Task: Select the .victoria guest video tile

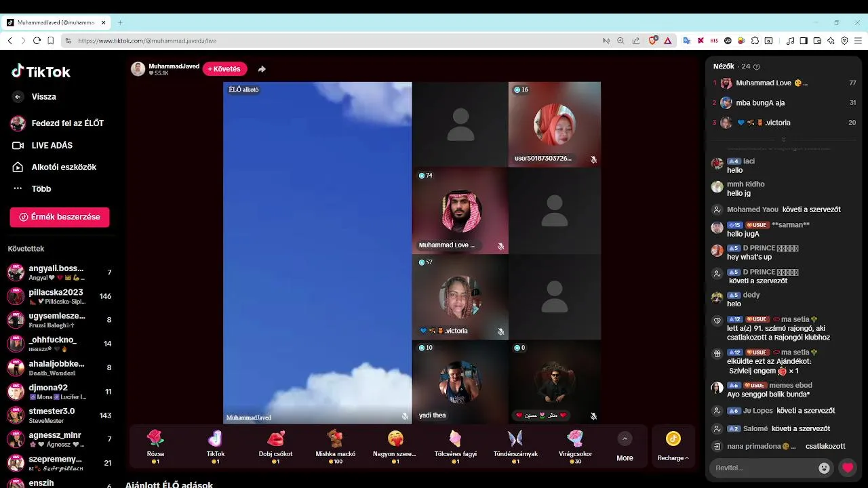Action: pyautogui.click(x=460, y=297)
